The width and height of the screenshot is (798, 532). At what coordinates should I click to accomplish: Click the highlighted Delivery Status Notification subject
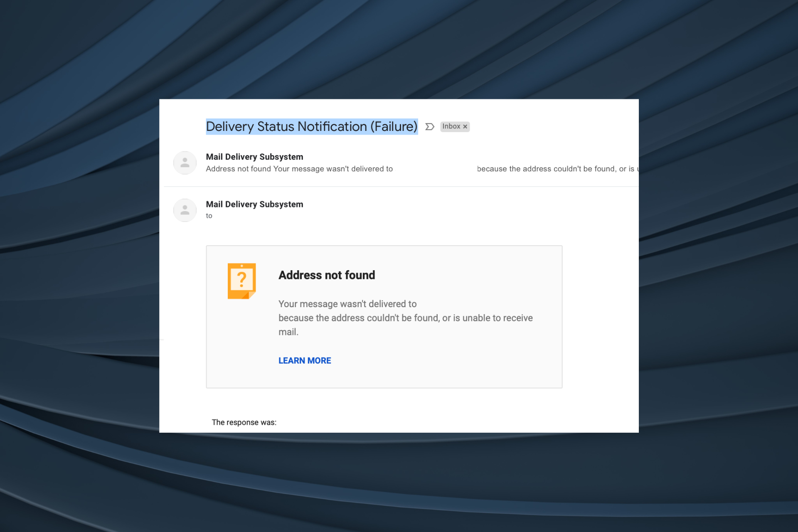point(311,126)
